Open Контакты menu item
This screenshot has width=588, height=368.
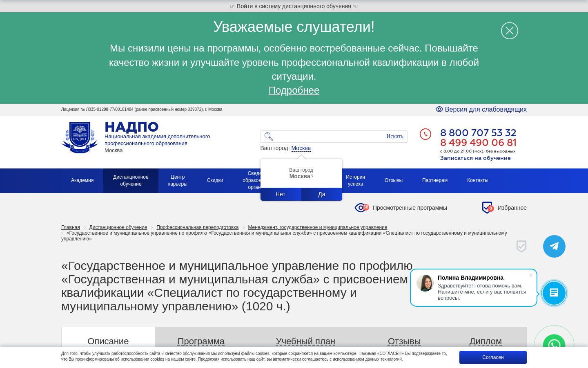click(x=478, y=180)
